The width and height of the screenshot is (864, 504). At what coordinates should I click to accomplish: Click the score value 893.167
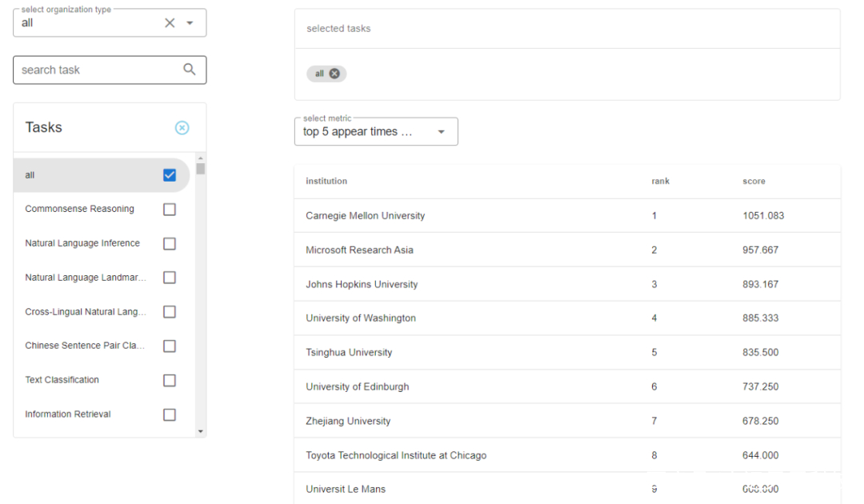coord(761,284)
